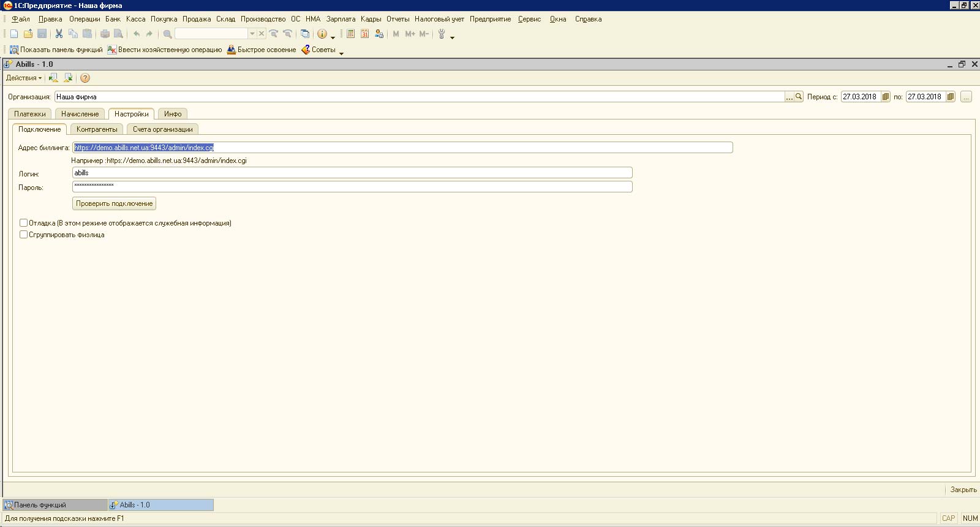980x527 pixels.
Task: Open the Файл menu
Action: [20, 19]
